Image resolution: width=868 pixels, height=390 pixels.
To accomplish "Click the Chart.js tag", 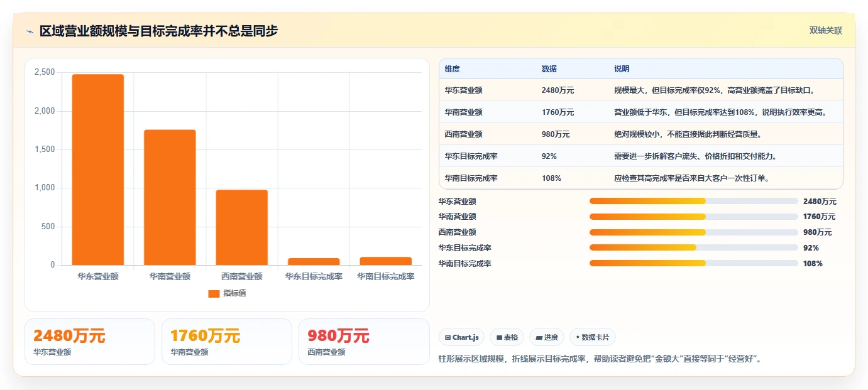I will pos(461,337).
